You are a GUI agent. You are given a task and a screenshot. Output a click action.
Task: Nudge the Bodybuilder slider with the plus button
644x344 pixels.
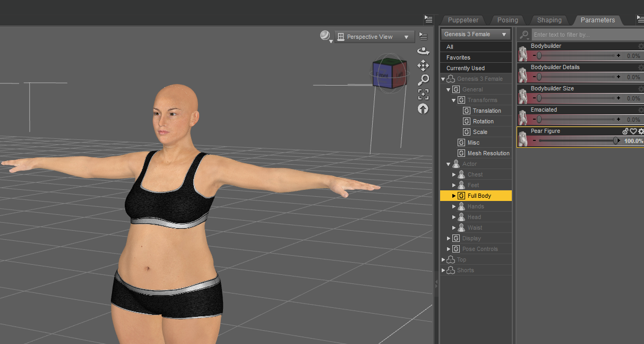619,55
